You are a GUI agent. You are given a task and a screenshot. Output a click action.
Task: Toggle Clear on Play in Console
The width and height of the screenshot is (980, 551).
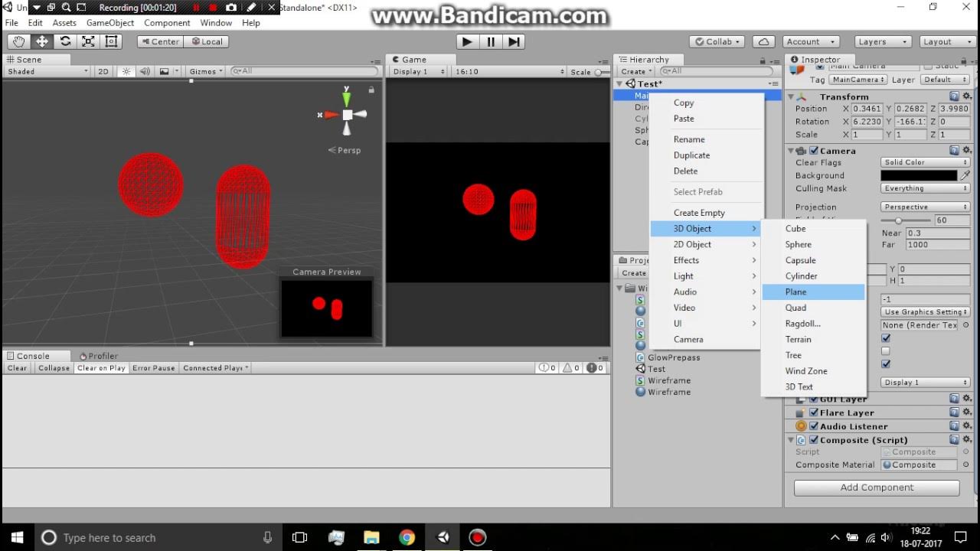101,368
